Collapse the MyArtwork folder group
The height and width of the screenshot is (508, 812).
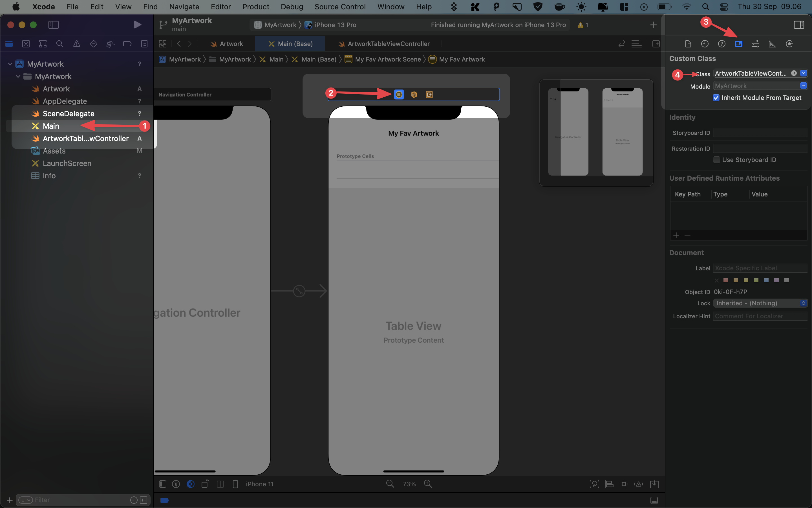click(18, 76)
